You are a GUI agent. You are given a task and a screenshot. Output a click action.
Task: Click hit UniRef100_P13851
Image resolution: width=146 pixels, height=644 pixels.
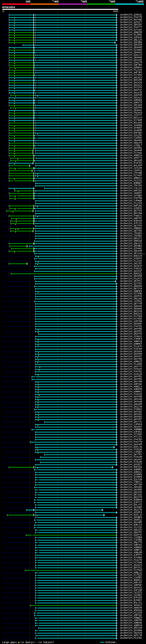[131, 35]
